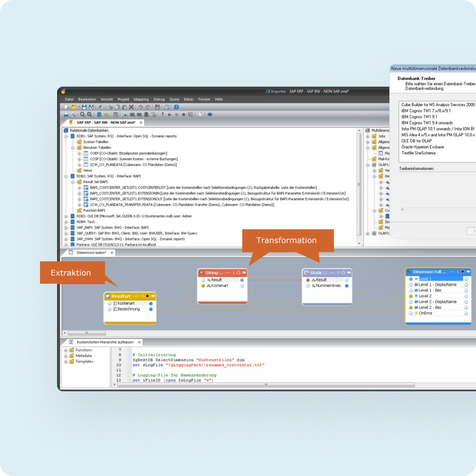
Task: Click the Save All icon
Action: point(90,107)
